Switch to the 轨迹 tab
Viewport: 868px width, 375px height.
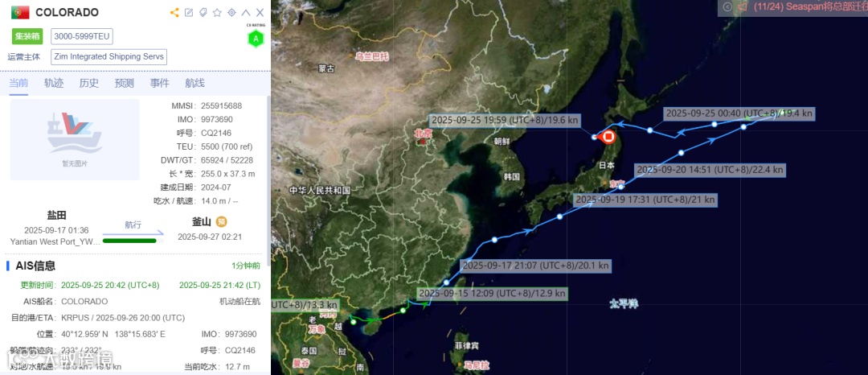[54, 83]
